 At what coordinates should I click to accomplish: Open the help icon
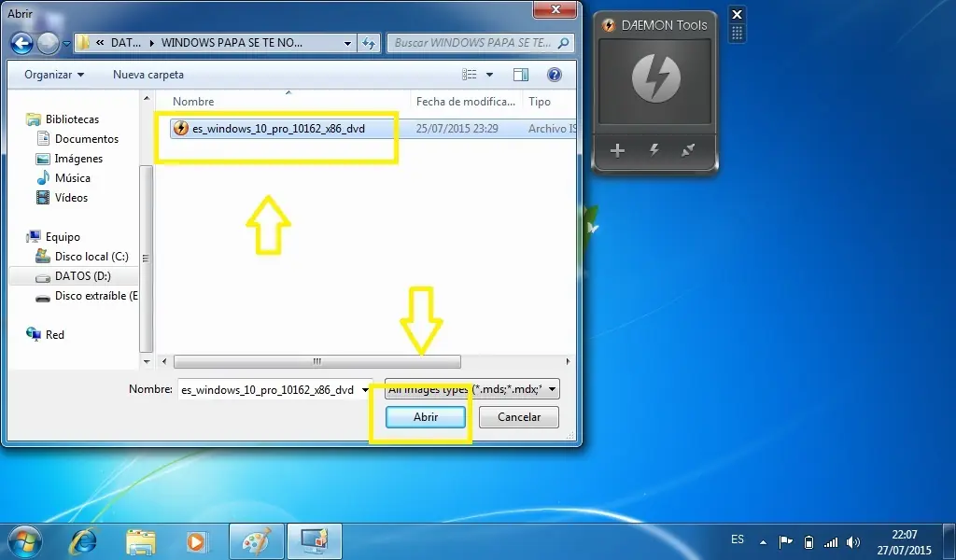555,75
